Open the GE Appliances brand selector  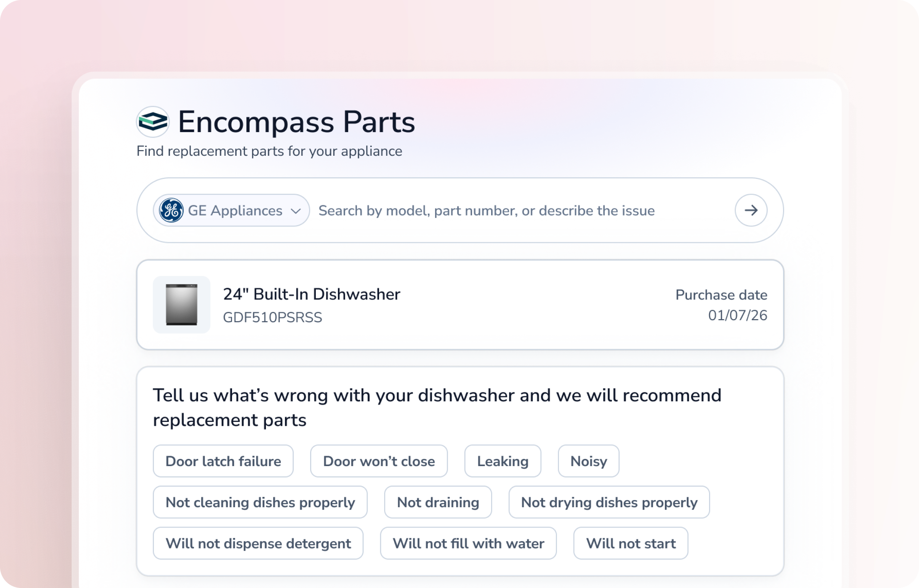pyautogui.click(x=231, y=210)
